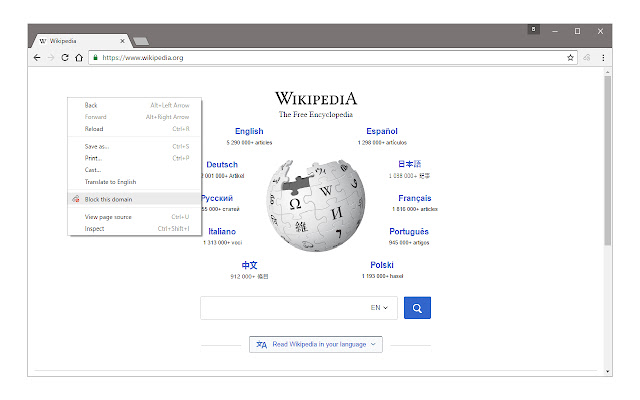Select Print... from the context menu
The height and width of the screenshot is (400, 640).
point(135,158)
